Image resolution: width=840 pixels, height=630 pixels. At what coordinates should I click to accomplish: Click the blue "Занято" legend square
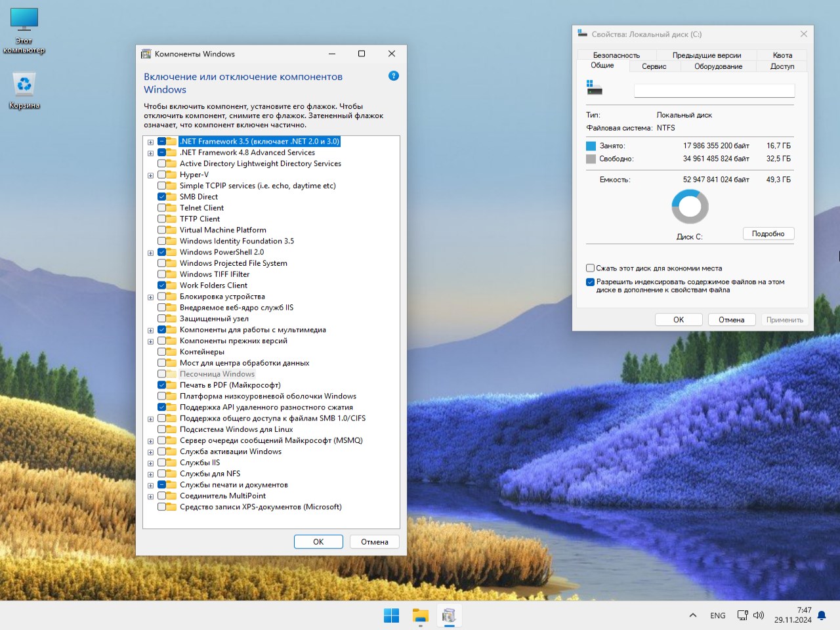[591, 146]
